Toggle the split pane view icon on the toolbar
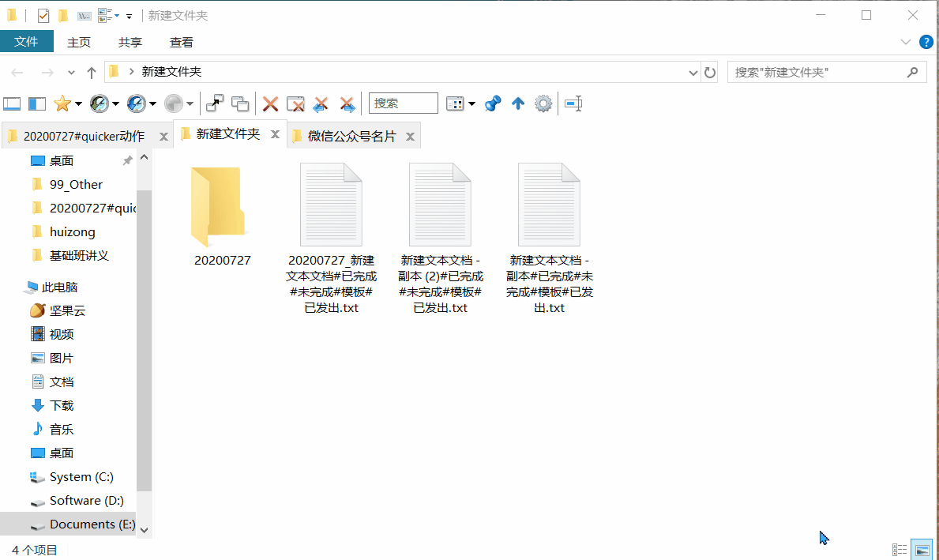 [x=36, y=103]
